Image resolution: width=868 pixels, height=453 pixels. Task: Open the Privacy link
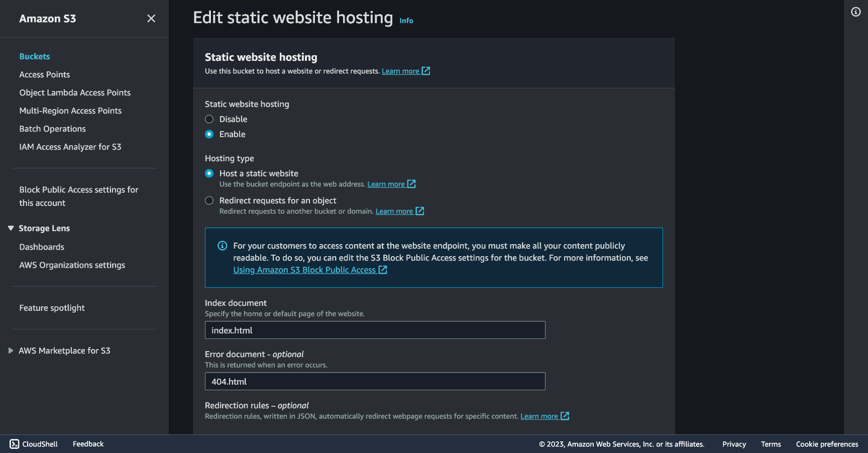(x=734, y=444)
